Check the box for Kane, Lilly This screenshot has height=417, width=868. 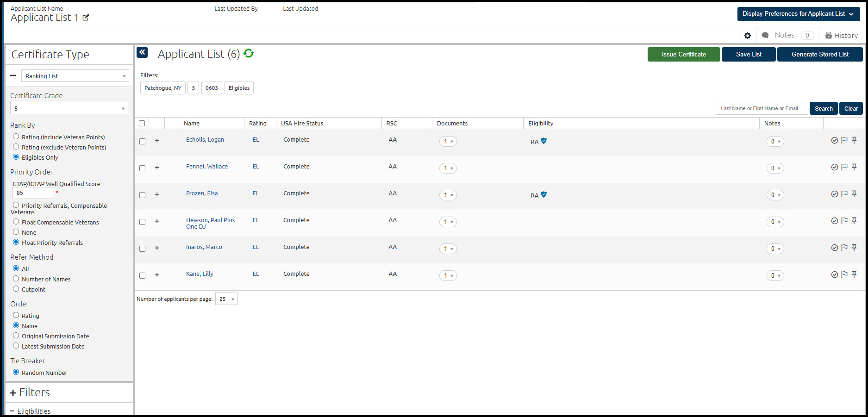(x=143, y=275)
